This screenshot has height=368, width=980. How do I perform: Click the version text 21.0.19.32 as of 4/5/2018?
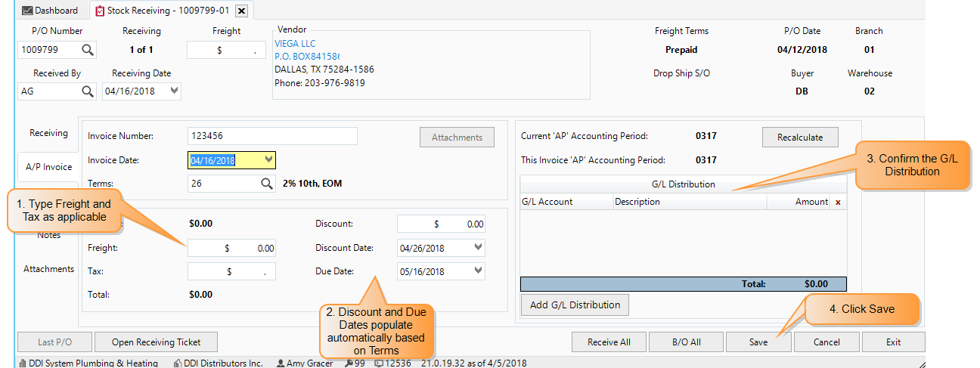click(x=476, y=363)
